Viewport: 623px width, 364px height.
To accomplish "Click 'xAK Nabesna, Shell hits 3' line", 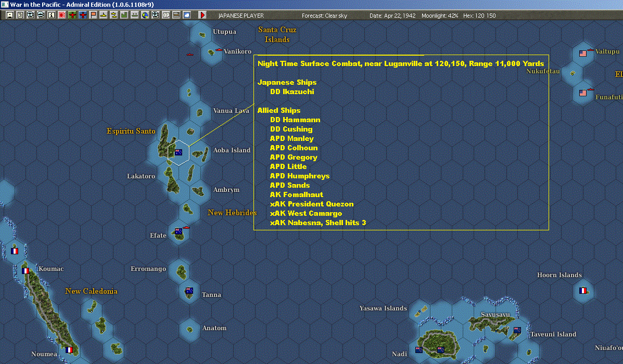I will click(x=318, y=223).
